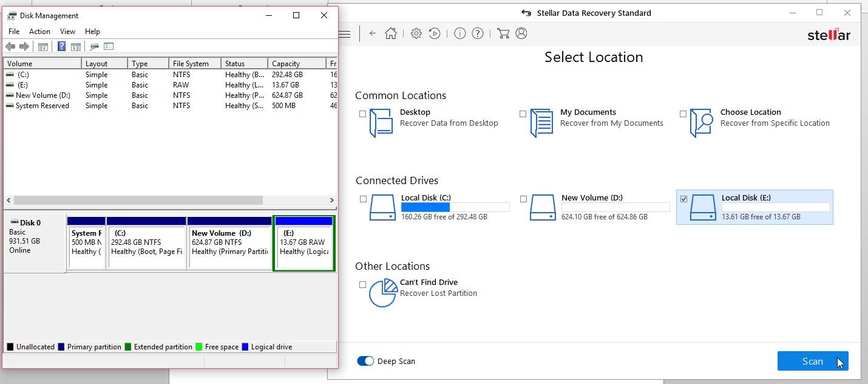Screen dimensions: 868x384
Task: Check the My Documents checkbox
Action: point(523,114)
